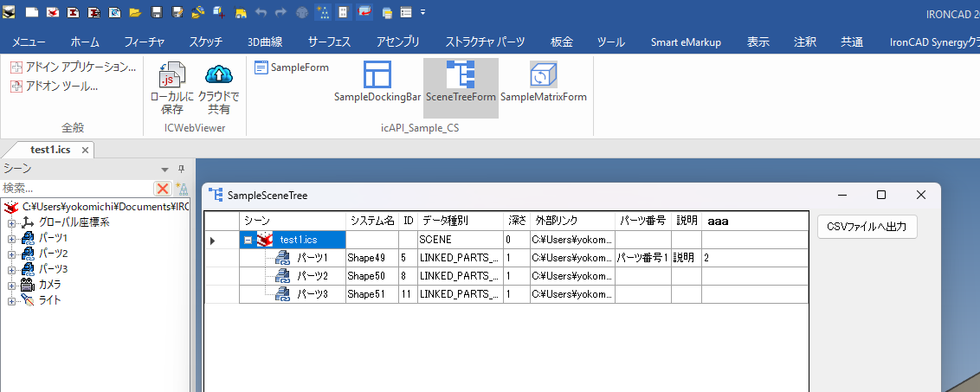Screen dimensions: 980x392
Task: Close the test1.ics document tab
Action: [x=85, y=150]
